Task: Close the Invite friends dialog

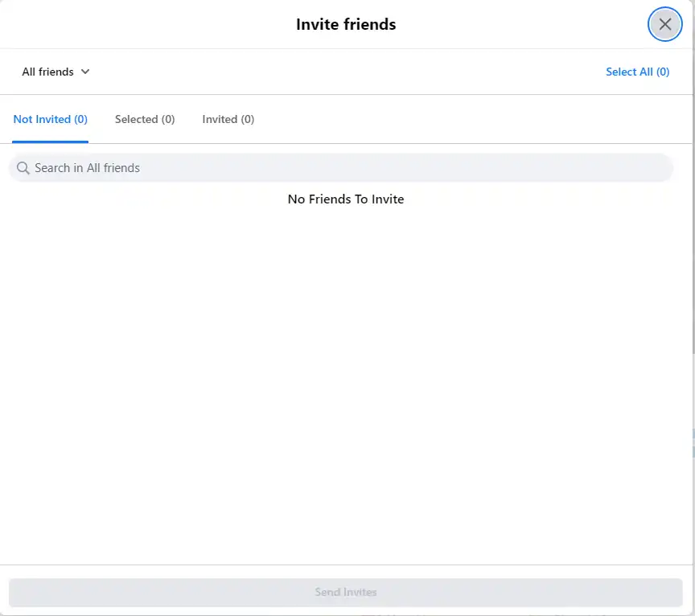Action: [x=664, y=24]
